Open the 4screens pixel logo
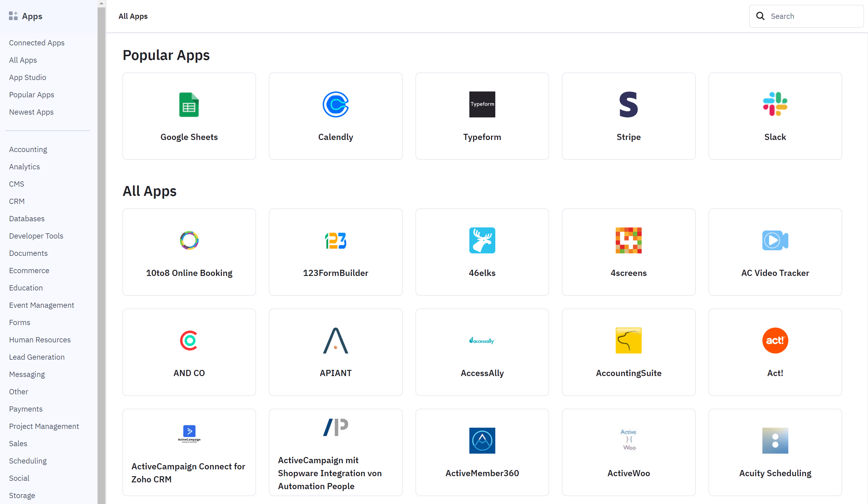Image resolution: width=868 pixels, height=504 pixels. pyautogui.click(x=628, y=240)
